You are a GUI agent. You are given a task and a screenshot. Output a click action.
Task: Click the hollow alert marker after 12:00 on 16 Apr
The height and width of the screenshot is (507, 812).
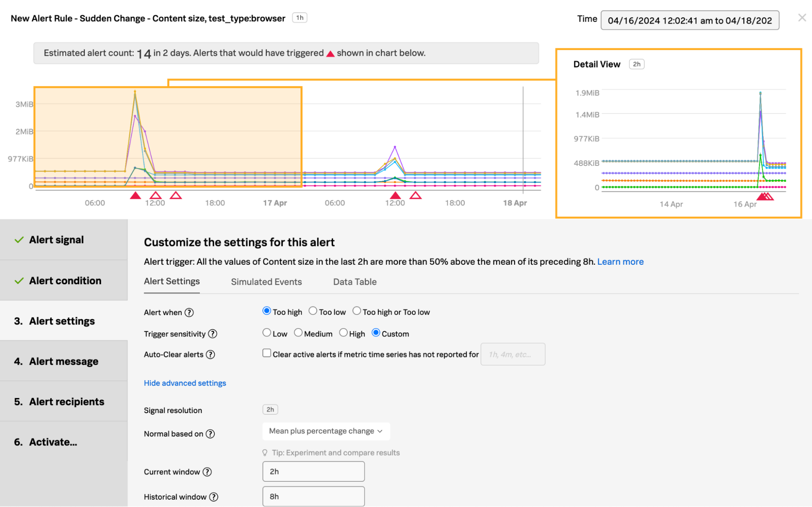[175, 196]
